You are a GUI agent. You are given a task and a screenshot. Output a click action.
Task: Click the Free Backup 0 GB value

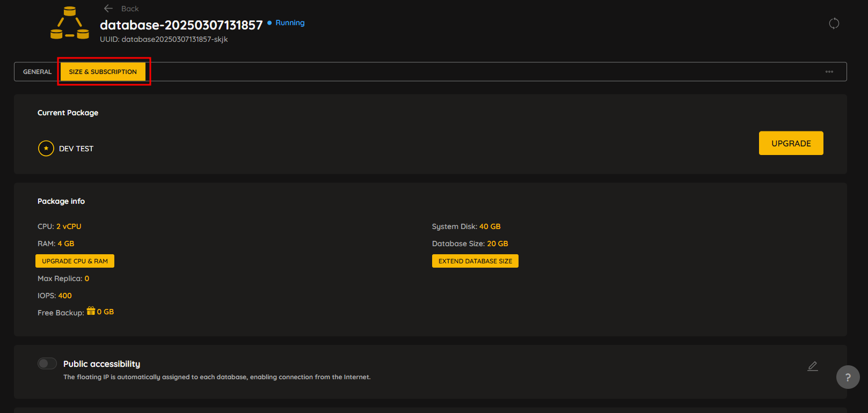tap(105, 312)
